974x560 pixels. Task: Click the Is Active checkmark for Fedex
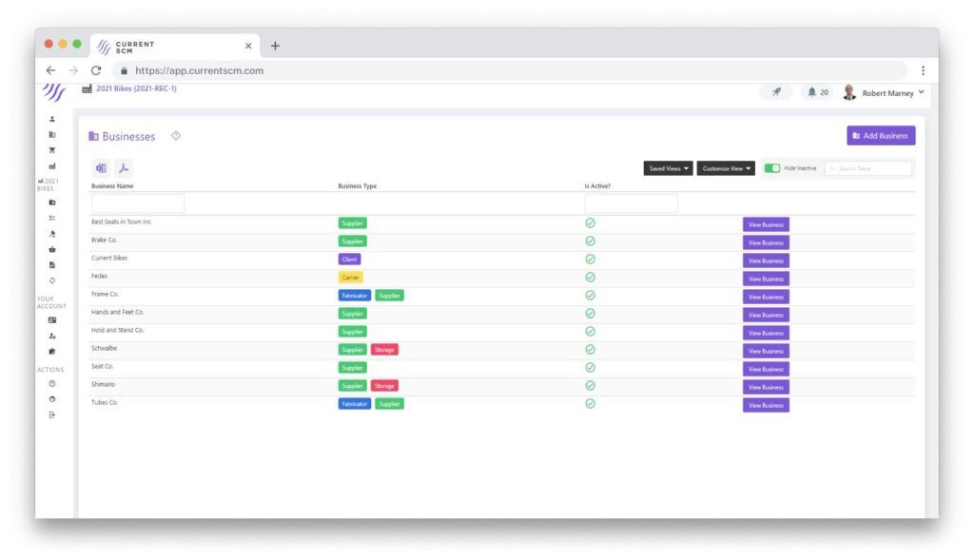tap(589, 277)
